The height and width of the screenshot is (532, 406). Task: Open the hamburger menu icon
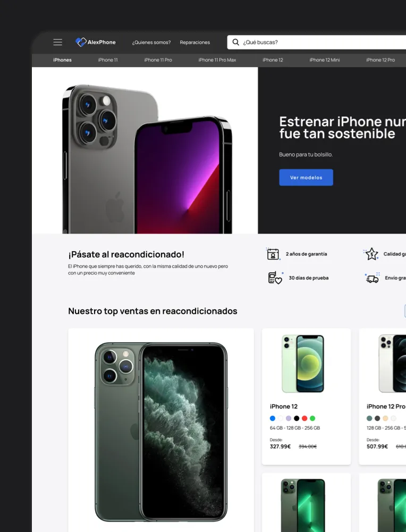pyautogui.click(x=57, y=42)
